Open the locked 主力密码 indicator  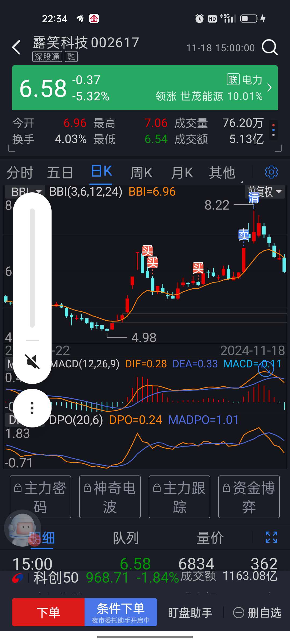point(41,497)
